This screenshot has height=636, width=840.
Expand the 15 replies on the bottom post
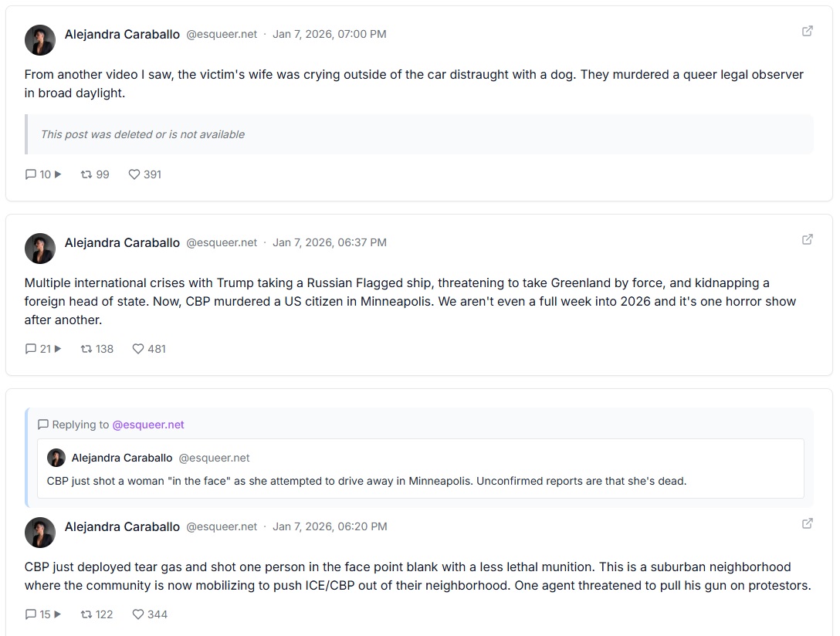point(42,614)
